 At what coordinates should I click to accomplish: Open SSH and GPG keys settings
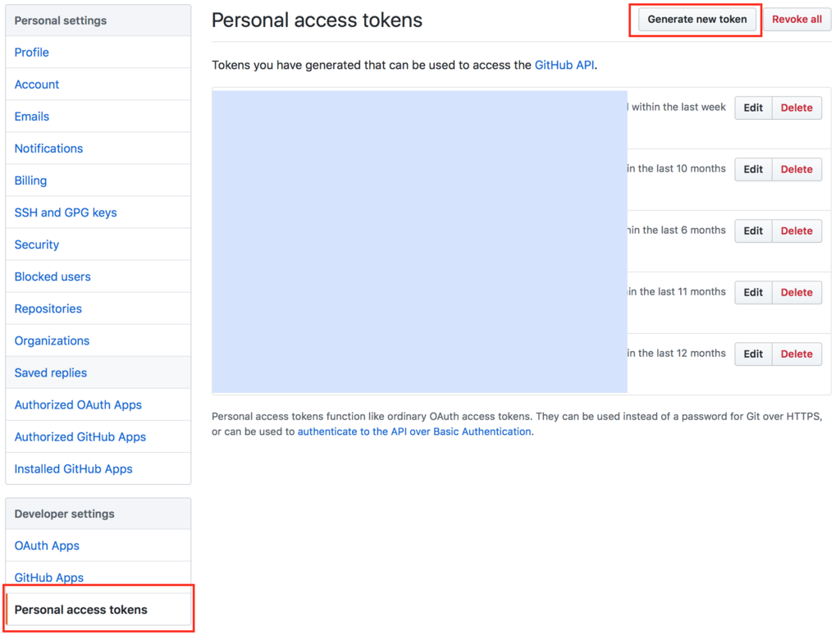(x=65, y=212)
